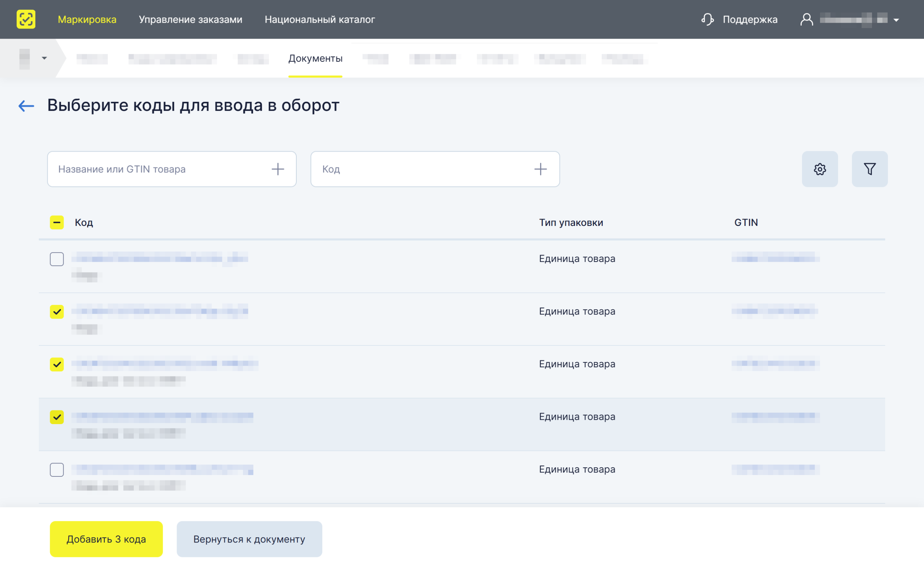Click Единица товара in the fifth row
The height and width of the screenshot is (571, 924).
[x=577, y=469]
